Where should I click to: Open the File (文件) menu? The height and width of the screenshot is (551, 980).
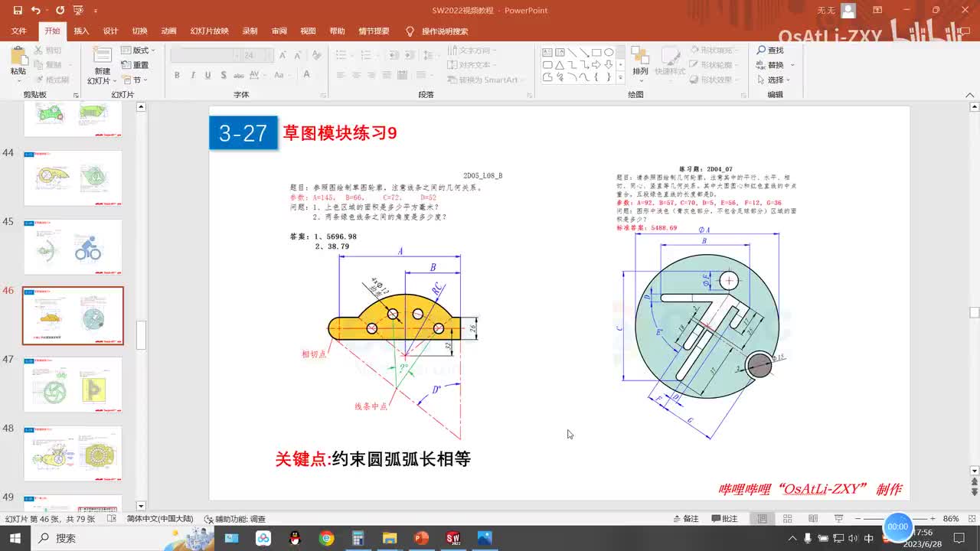18,31
